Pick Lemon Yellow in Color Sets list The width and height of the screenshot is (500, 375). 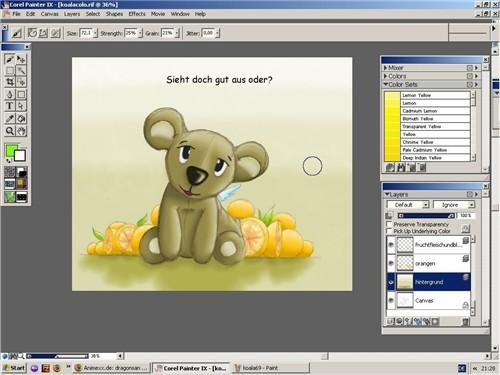pyautogui.click(x=435, y=95)
